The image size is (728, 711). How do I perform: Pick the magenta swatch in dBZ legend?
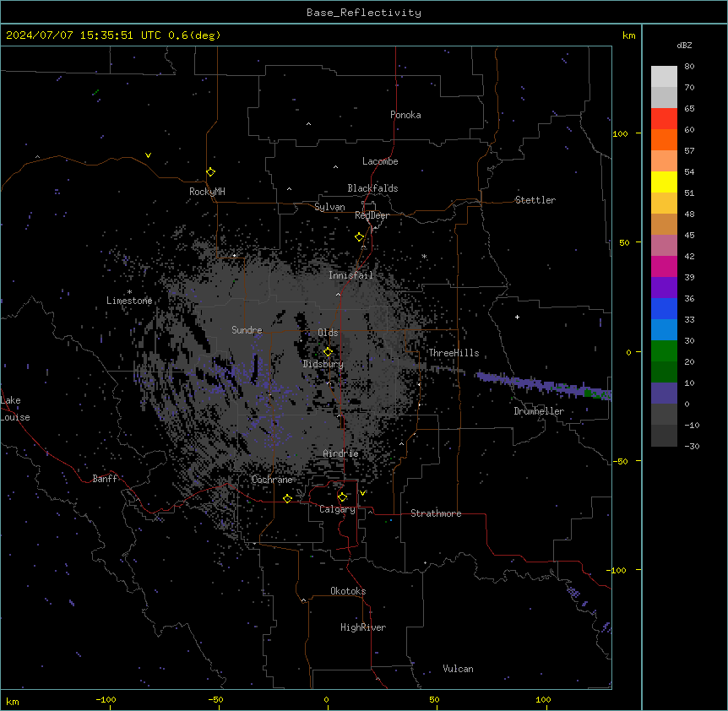point(664,266)
